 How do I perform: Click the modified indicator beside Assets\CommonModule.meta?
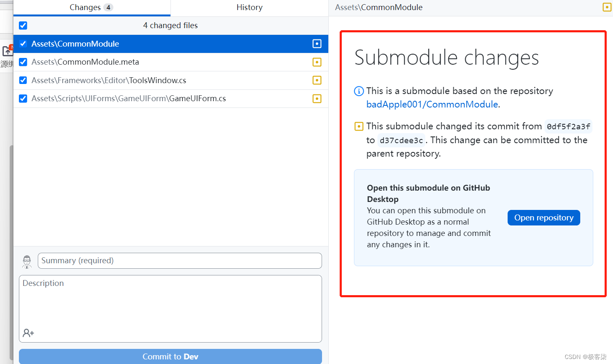click(317, 62)
